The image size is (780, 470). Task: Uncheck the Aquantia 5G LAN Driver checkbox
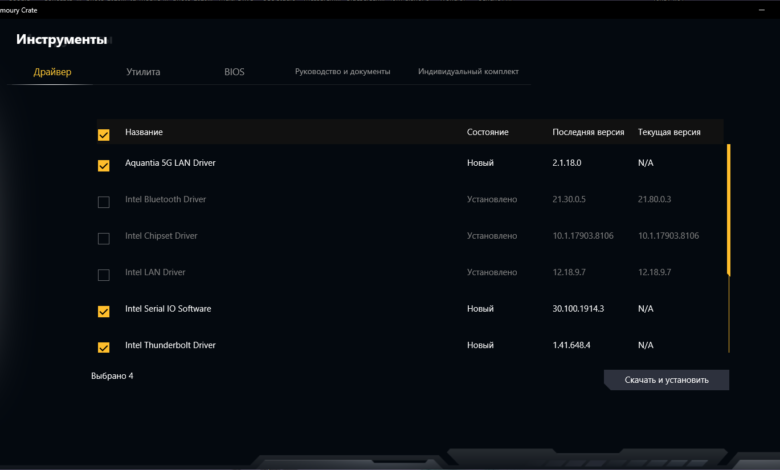[x=103, y=166]
